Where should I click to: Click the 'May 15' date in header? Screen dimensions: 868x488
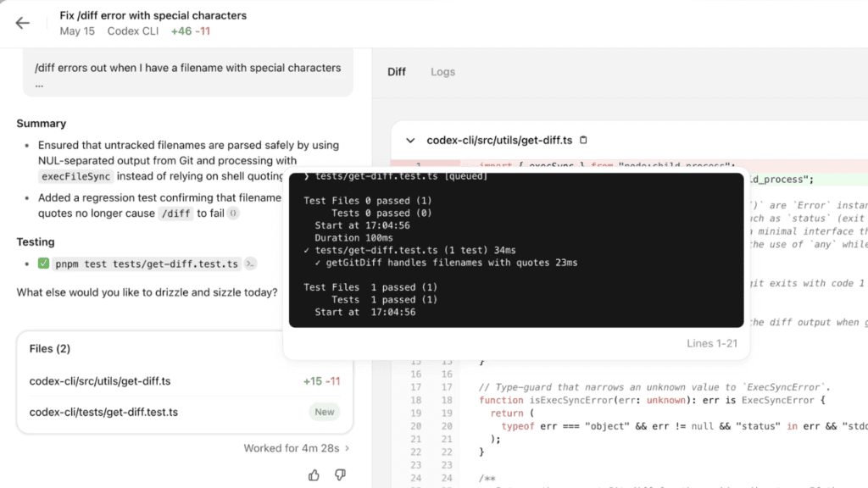[x=77, y=31]
